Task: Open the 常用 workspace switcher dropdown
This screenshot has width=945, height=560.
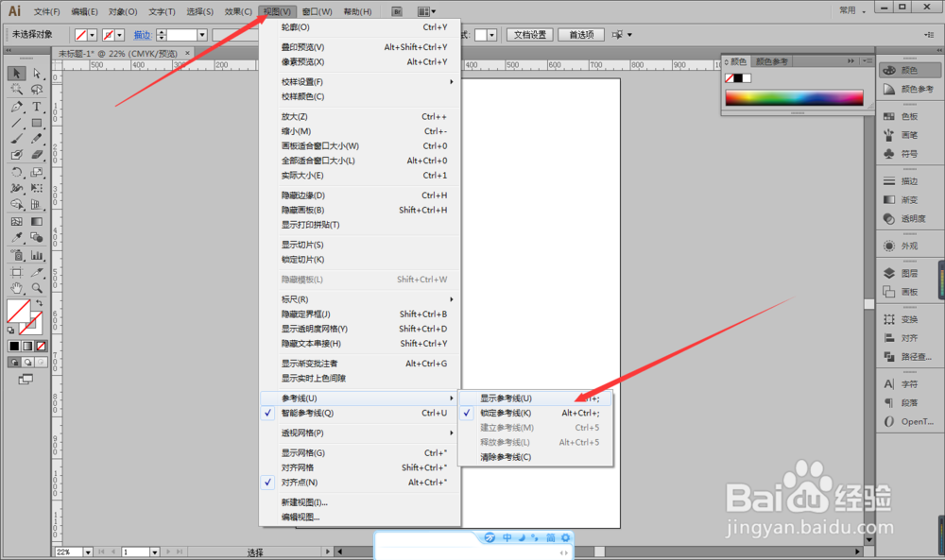Action: coord(852,10)
